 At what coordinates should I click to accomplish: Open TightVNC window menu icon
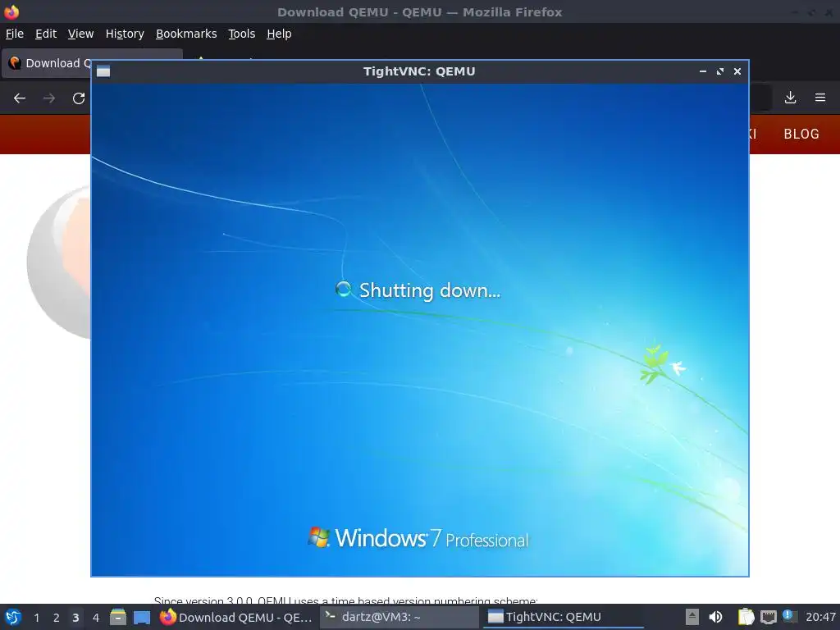coord(103,71)
